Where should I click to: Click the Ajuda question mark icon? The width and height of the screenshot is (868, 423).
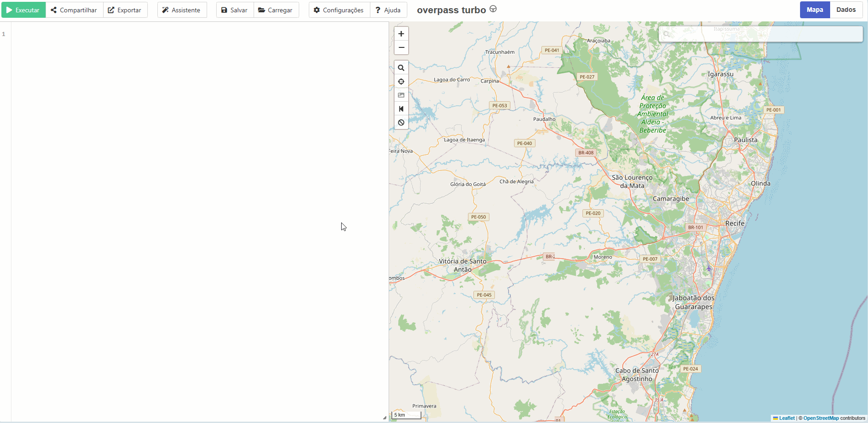point(378,10)
